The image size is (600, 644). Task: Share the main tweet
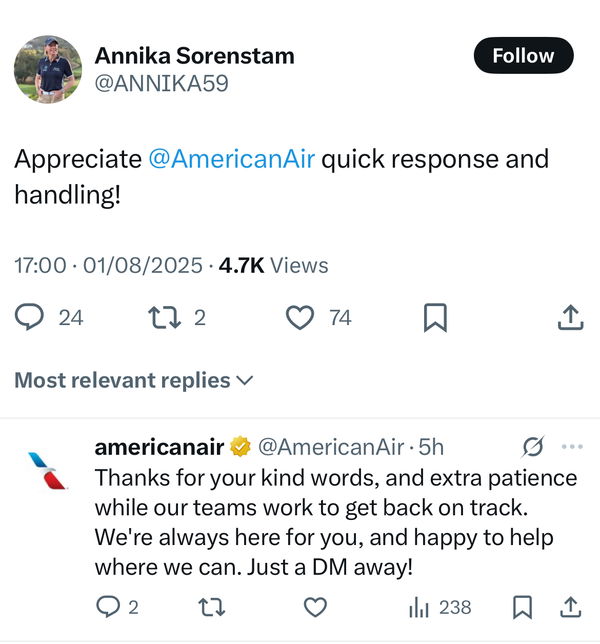pos(570,318)
